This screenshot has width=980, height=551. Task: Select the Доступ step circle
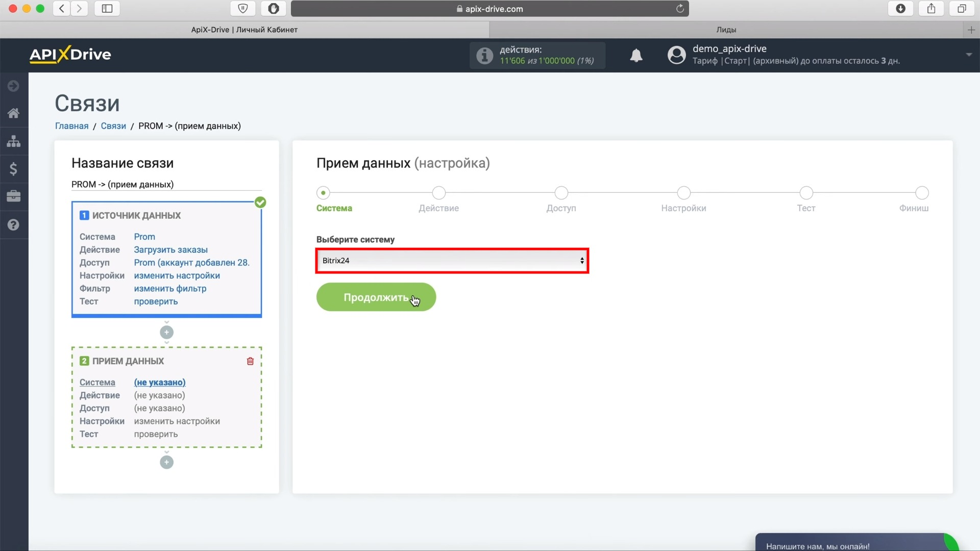coord(561,193)
